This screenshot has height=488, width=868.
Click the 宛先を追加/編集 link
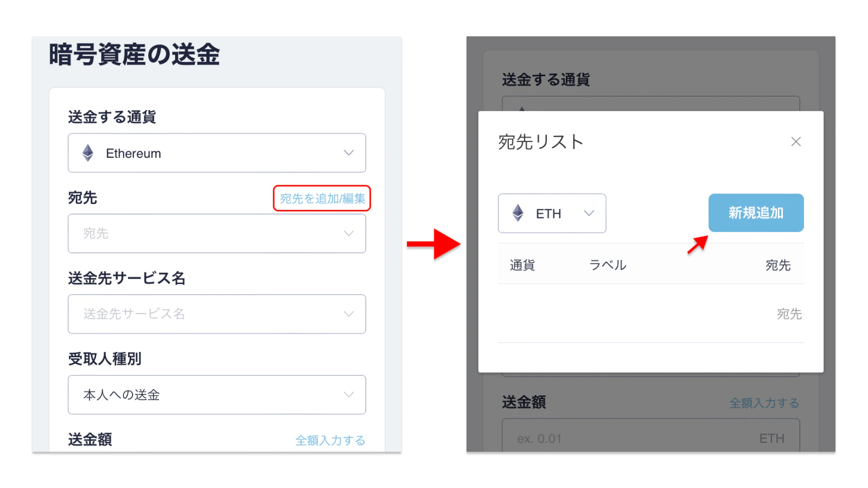point(322,198)
